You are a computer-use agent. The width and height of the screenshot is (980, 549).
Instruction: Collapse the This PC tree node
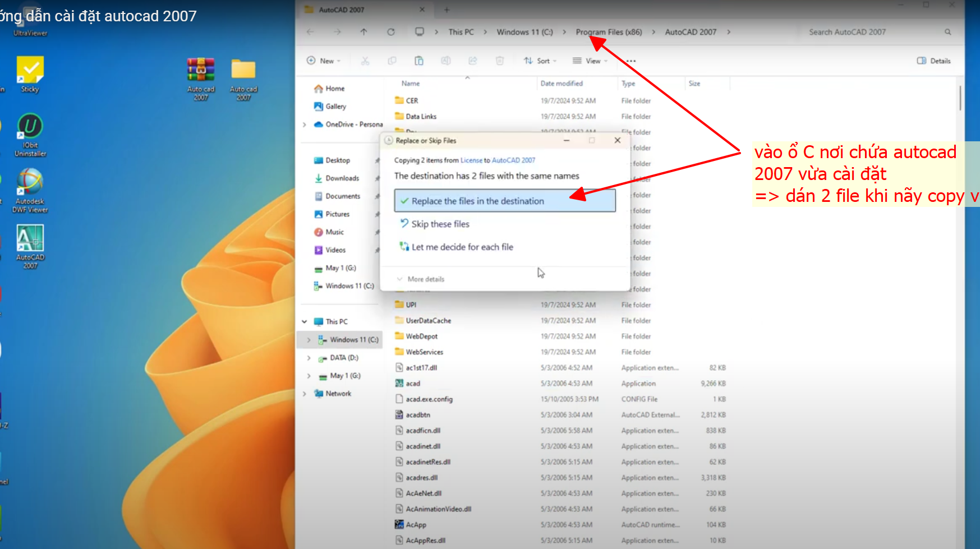[304, 322]
